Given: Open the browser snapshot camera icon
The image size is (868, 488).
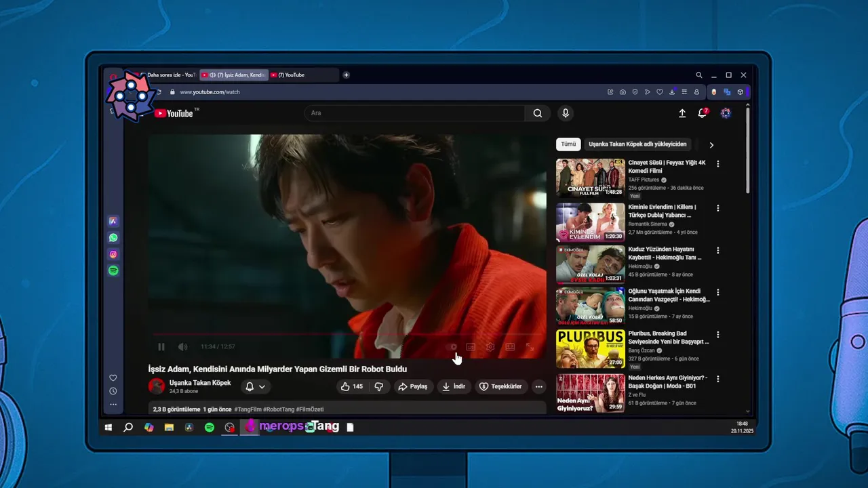Looking at the screenshot, I should coord(623,92).
